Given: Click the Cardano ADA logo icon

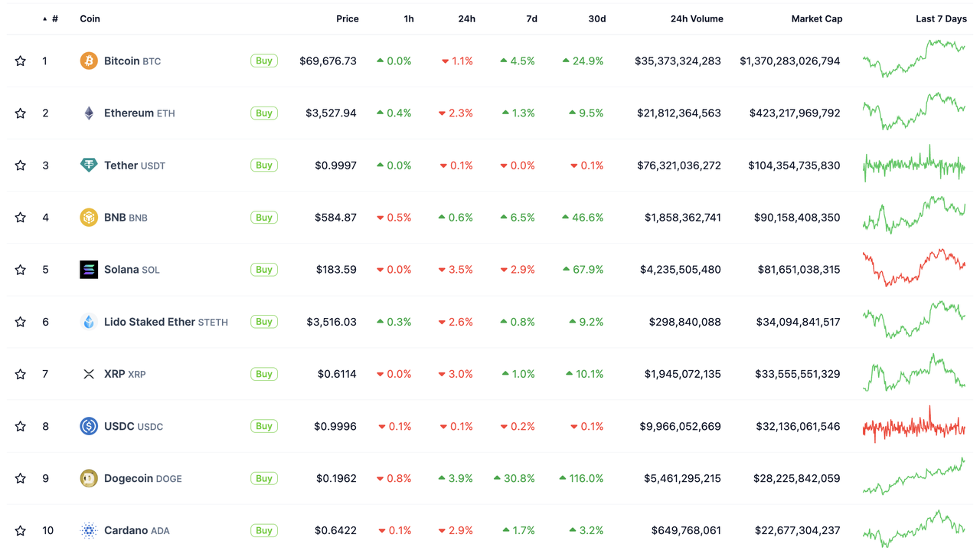Looking at the screenshot, I should (89, 529).
